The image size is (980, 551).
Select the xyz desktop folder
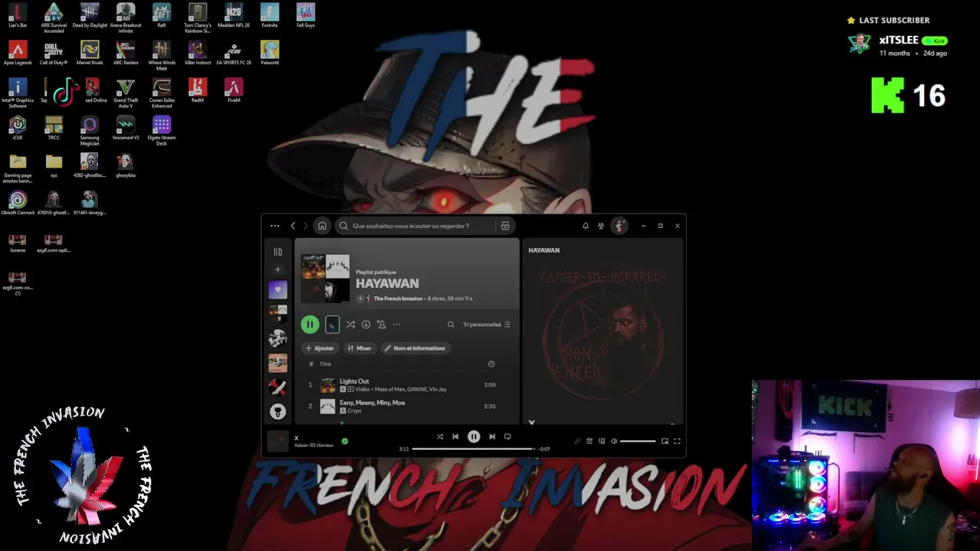(54, 165)
